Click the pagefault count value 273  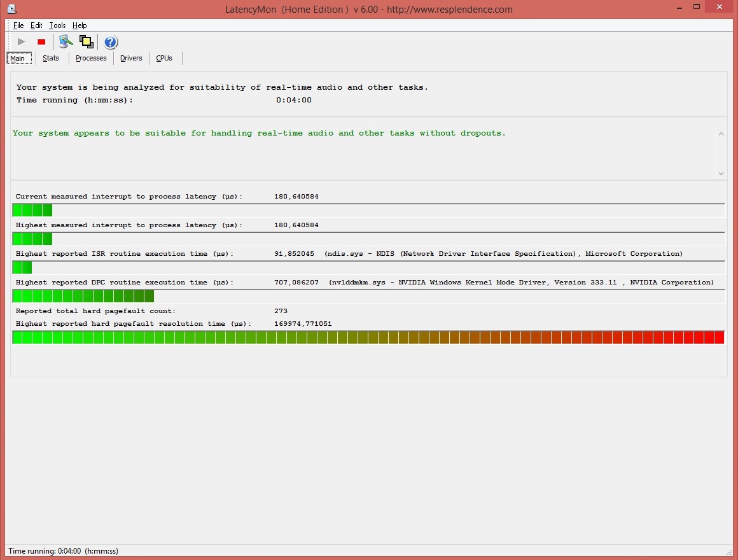281,311
